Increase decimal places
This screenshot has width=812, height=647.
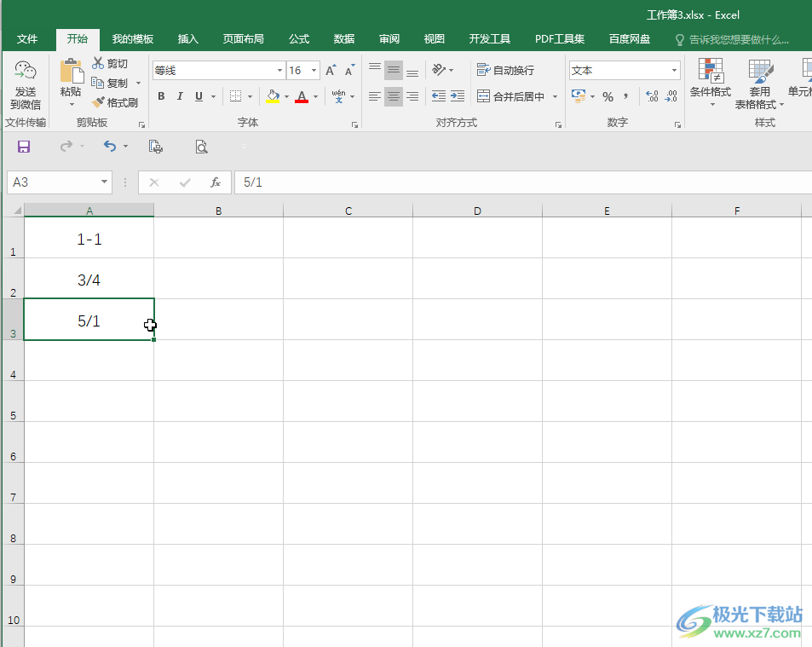[652, 96]
